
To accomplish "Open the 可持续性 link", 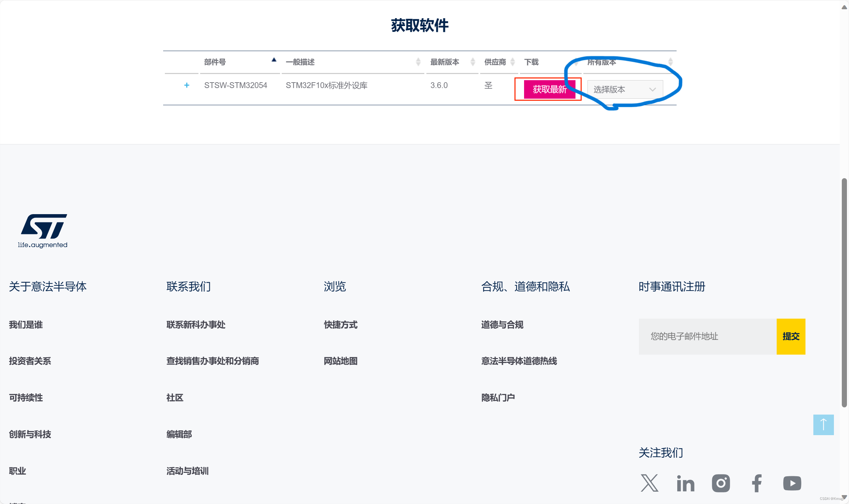I will pos(26,398).
